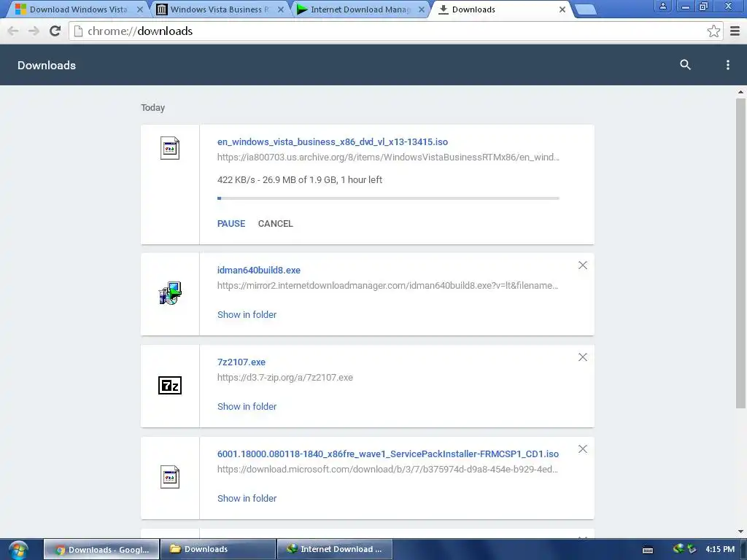
Task: Click the internetdownloadmanager.com mirror URL
Action: point(388,286)
